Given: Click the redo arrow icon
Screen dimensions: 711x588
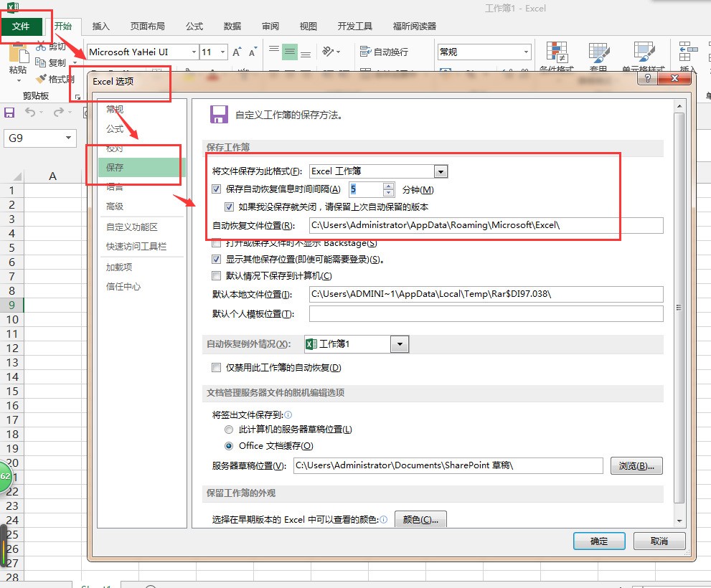Looking at the screenshot, I should click(x=59, y=112).
